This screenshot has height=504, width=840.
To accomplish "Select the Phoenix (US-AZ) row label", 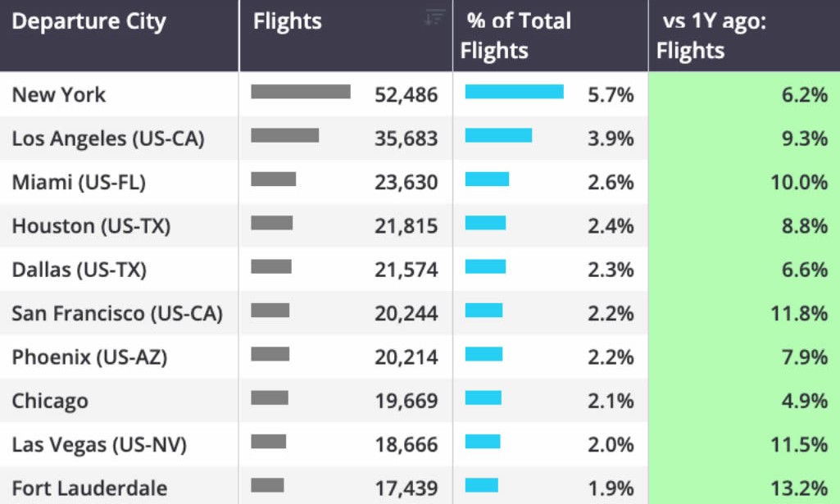I will [89, 357].
